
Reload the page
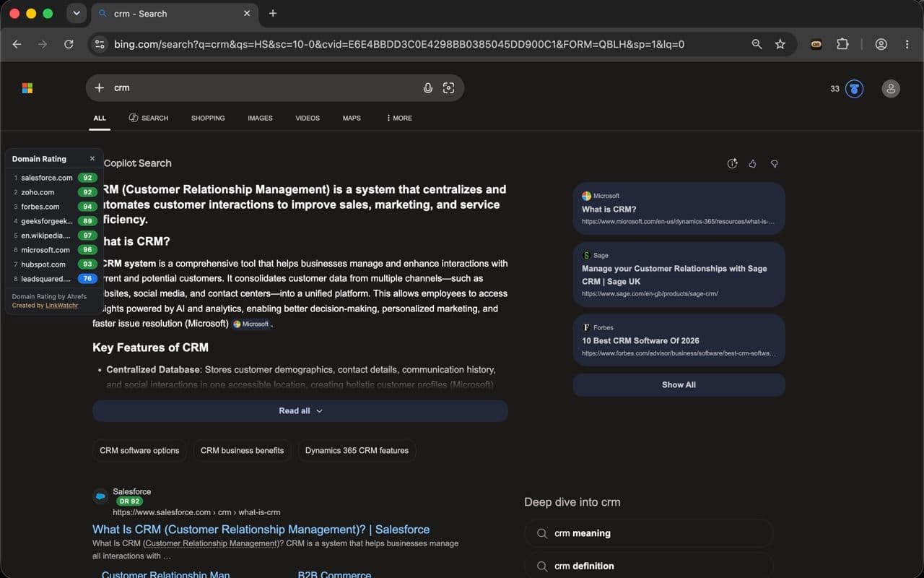69,44
